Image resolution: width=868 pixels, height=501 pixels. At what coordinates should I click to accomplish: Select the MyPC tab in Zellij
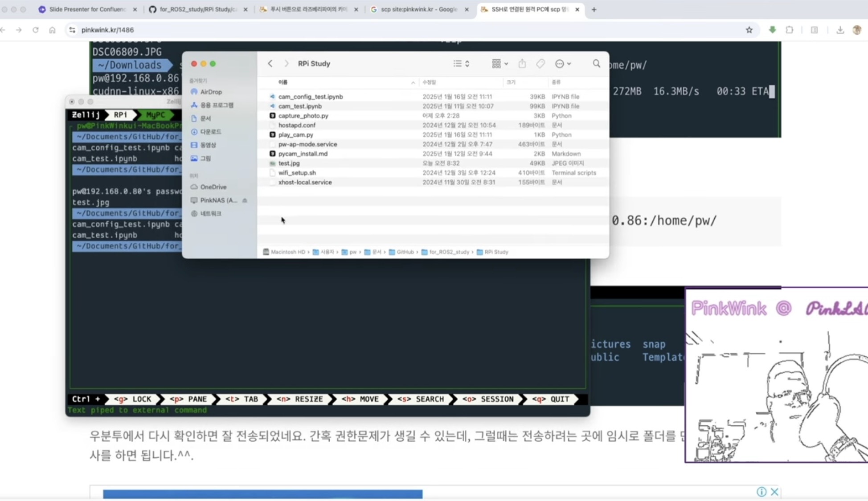tap(155, 115)
